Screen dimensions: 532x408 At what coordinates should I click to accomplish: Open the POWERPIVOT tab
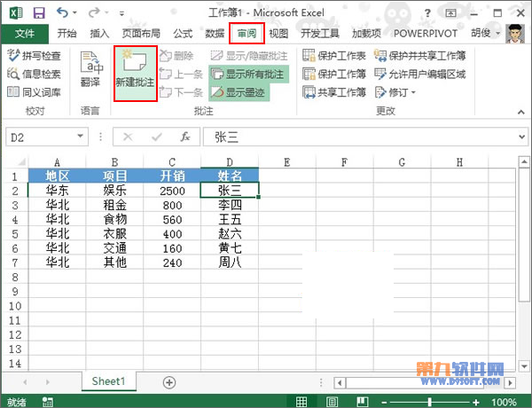(426, 34)
